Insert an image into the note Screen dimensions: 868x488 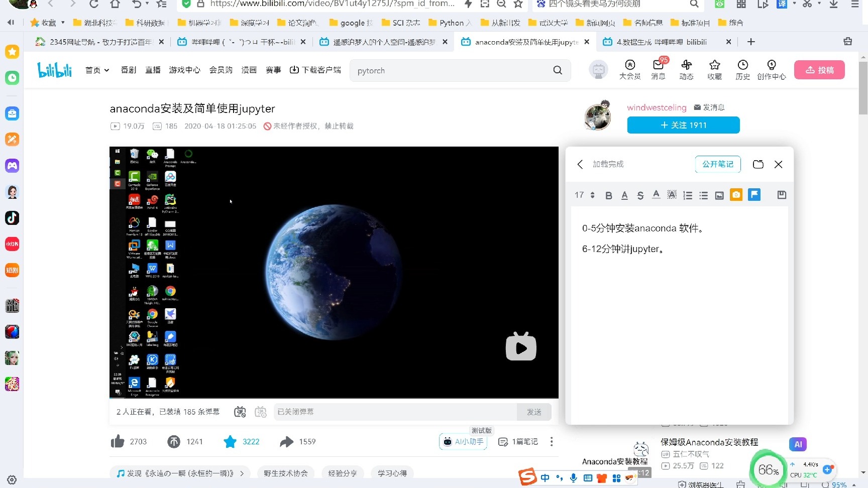tap(719, 195)
